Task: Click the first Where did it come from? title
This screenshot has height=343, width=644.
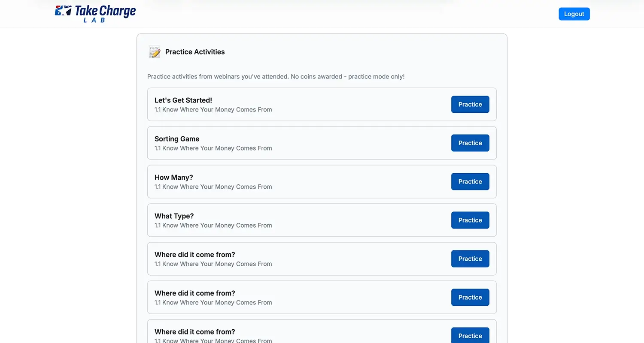Action: tap(195, 255)
